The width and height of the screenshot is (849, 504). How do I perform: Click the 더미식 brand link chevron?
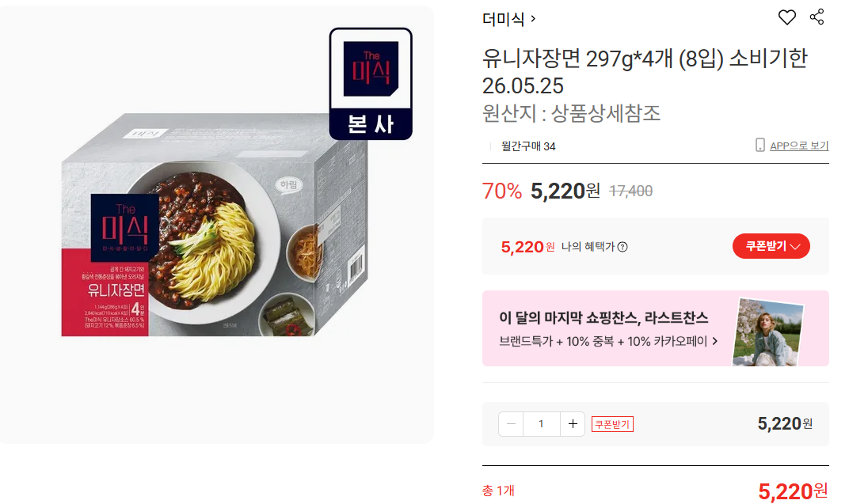[533, 19]
